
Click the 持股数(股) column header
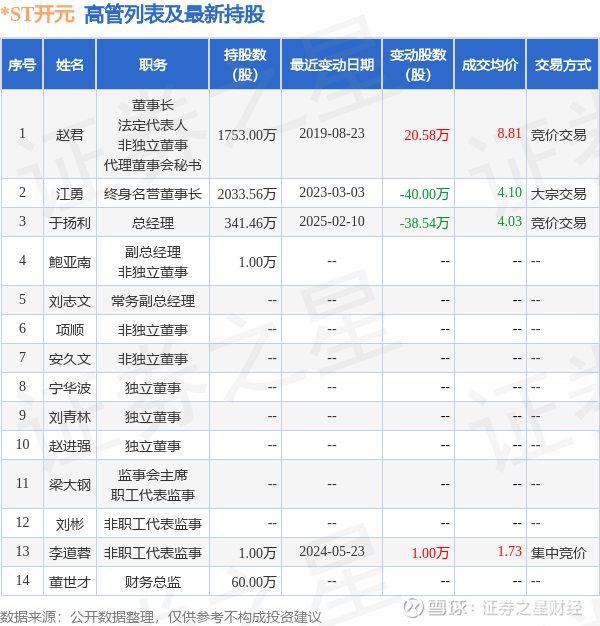pos(245,64)
